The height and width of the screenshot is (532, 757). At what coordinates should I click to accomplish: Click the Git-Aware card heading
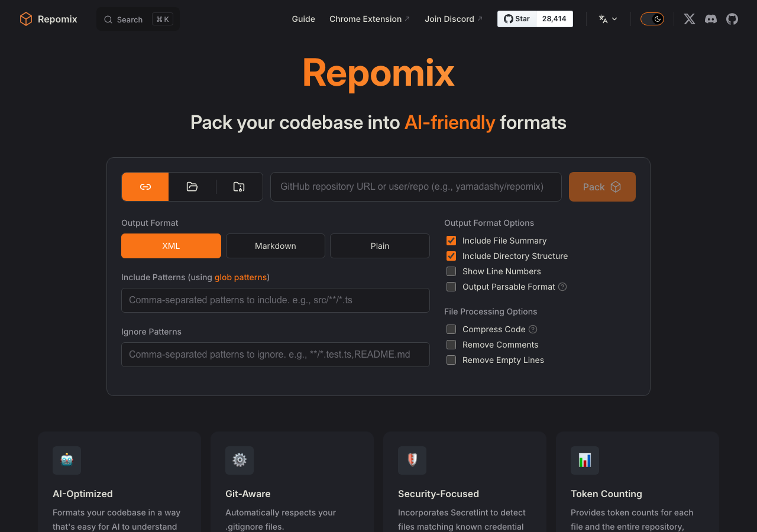pyautogui.click(x=248, y=494)
